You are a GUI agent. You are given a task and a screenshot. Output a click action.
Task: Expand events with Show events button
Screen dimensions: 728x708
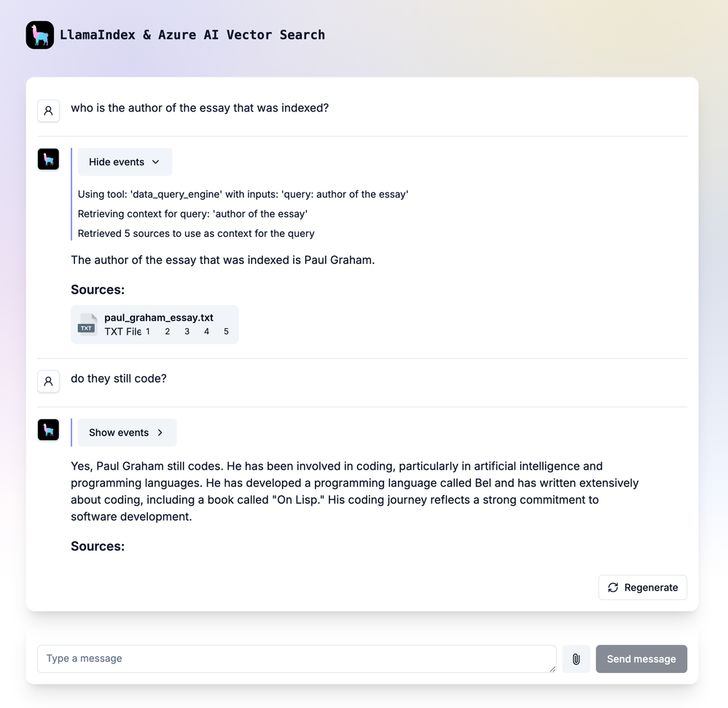click(128, 432)
